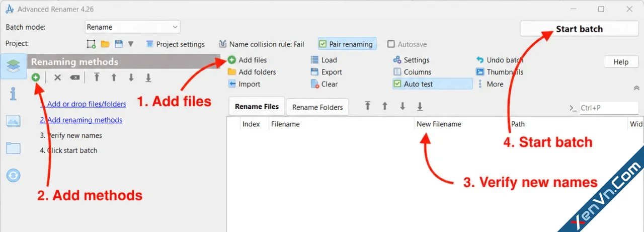This screenshot has width=644, height=232.
Task: Clear all methods with the backspace-style icon
Action: 74,78
